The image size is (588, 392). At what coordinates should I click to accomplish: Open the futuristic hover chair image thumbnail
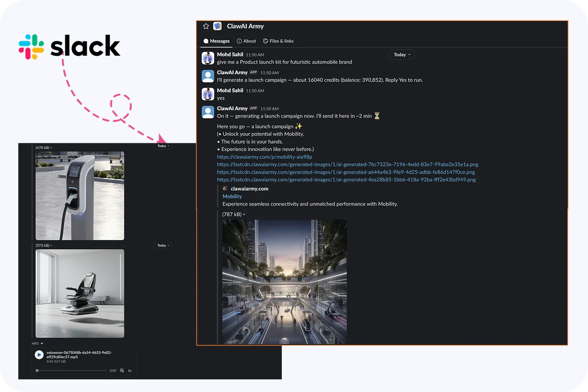(x=80, y=294)
